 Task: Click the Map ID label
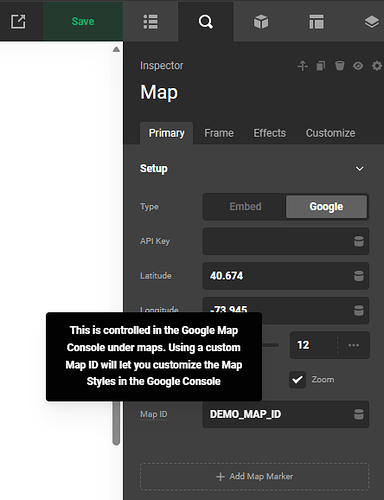click(x=154, y=414)
